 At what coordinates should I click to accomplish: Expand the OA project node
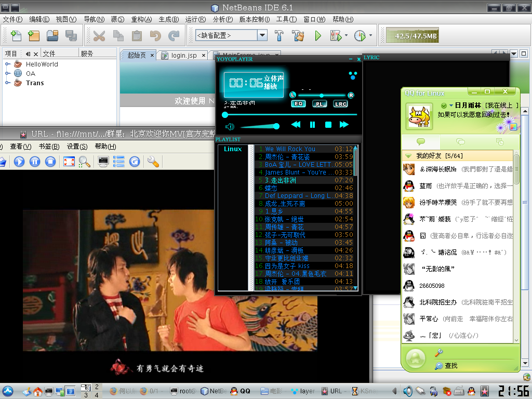tap(7, 73)
